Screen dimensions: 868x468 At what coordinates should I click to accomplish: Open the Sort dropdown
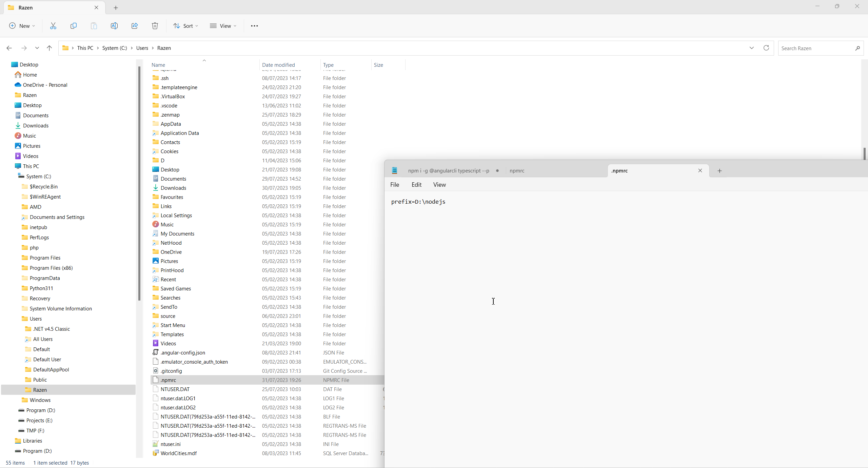[x=186, y=26]
